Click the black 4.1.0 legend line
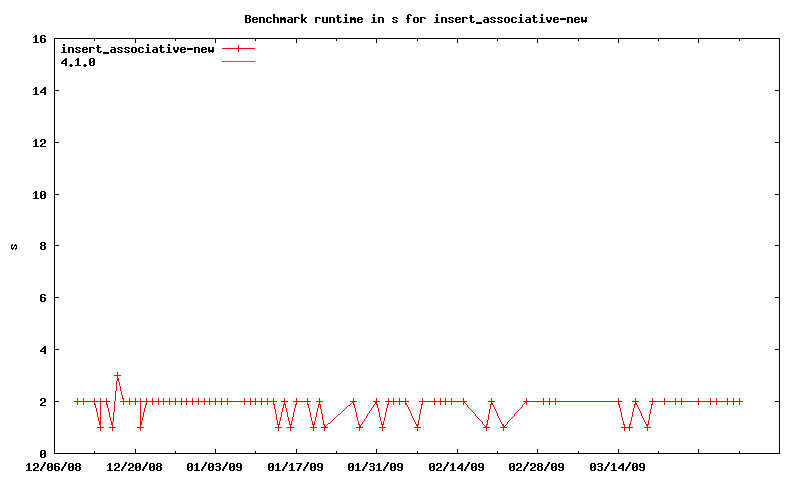 tap(239, 62)
